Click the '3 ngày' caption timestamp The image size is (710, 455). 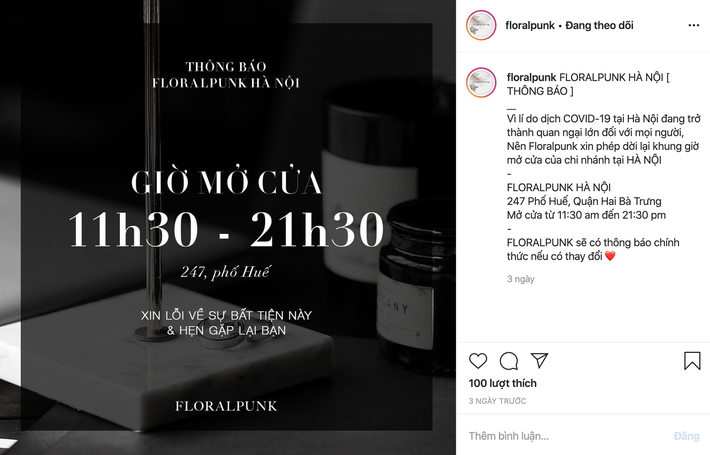pos(520,279)
